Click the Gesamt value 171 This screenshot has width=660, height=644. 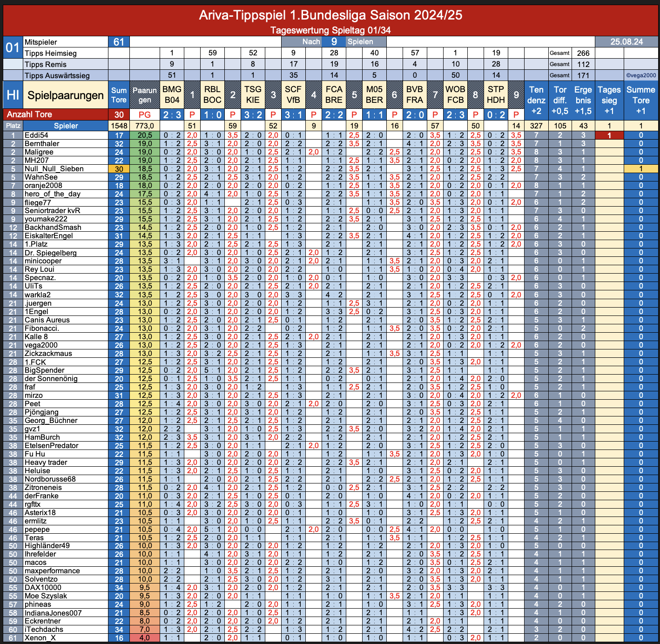point(583,75)
